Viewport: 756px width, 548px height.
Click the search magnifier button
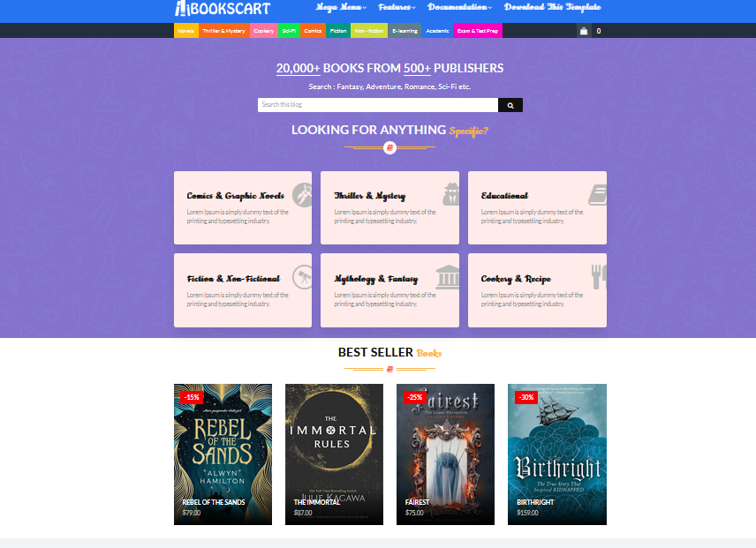tap(510, 105)
